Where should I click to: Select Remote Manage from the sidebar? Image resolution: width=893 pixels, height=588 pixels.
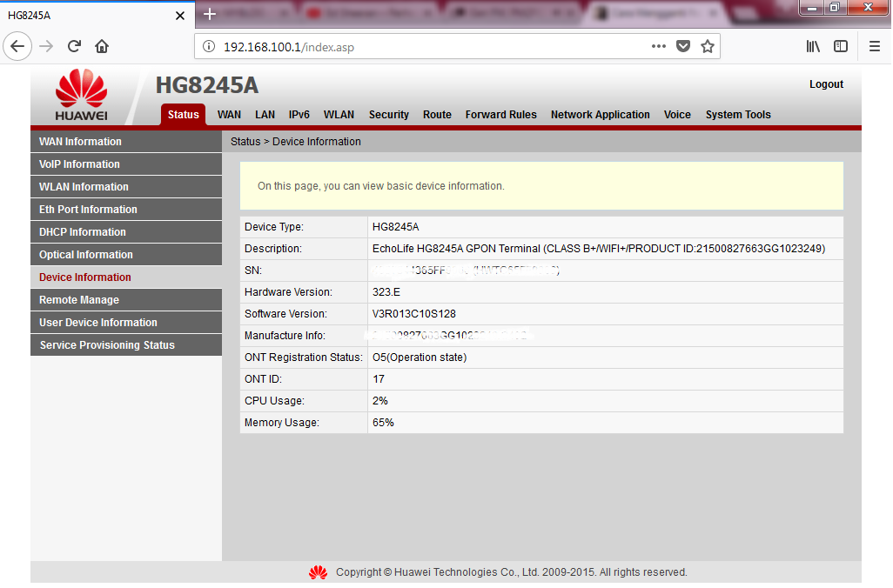click(79, 299)
